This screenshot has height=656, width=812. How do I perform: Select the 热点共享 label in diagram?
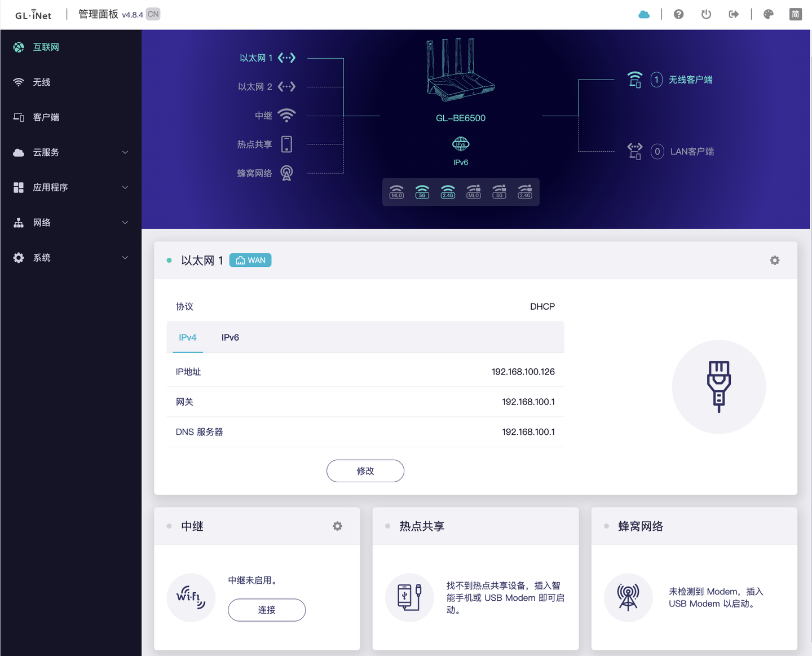[x=254, y=144]
